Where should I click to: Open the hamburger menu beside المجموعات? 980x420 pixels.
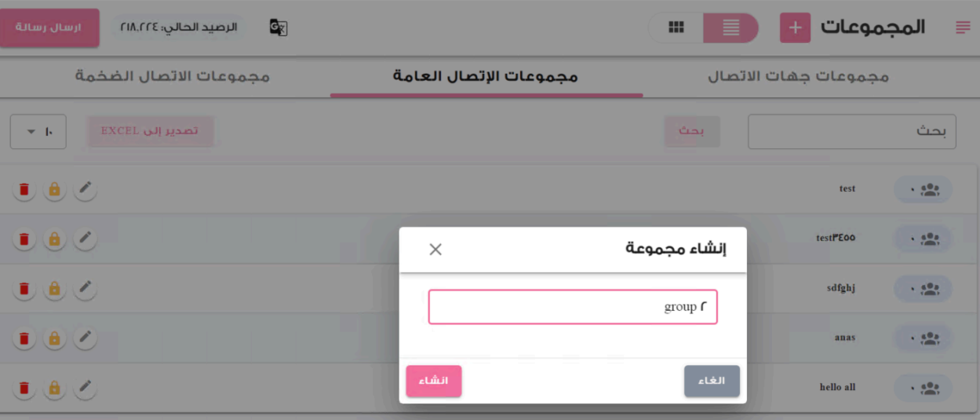[963, 27]
